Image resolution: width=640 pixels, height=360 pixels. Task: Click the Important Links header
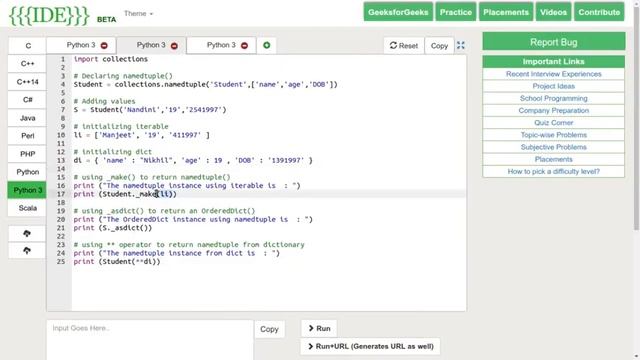(x=553, y=62)
